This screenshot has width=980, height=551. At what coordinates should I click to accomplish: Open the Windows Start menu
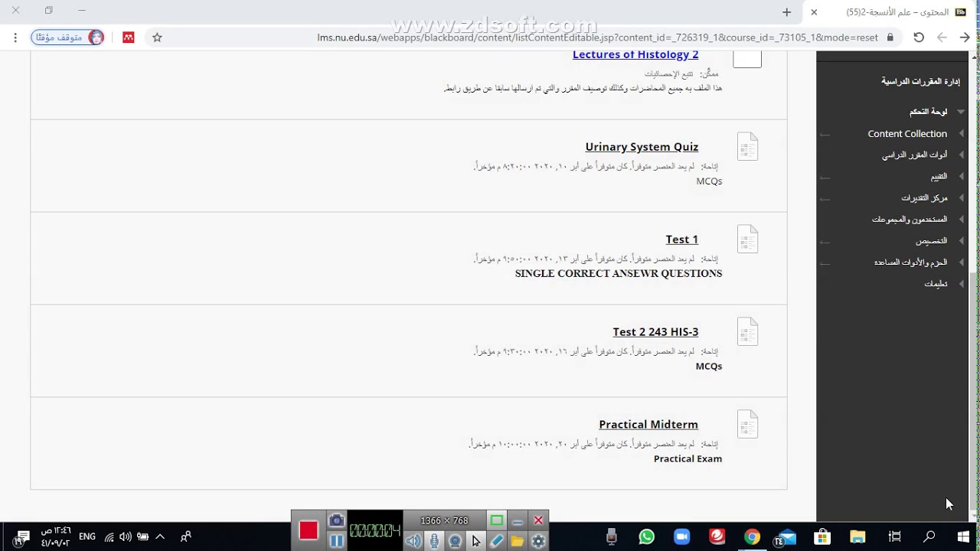click(963, 537)
